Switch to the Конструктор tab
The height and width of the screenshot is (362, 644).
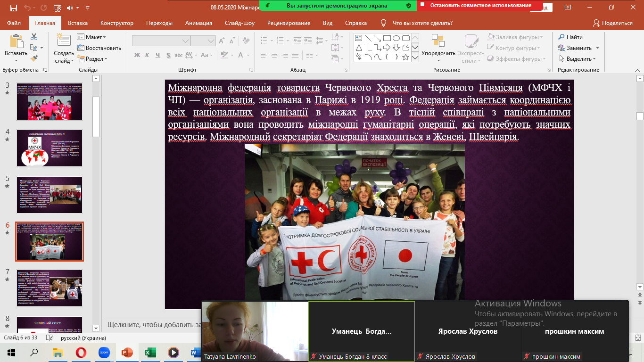tap(117, 23)
